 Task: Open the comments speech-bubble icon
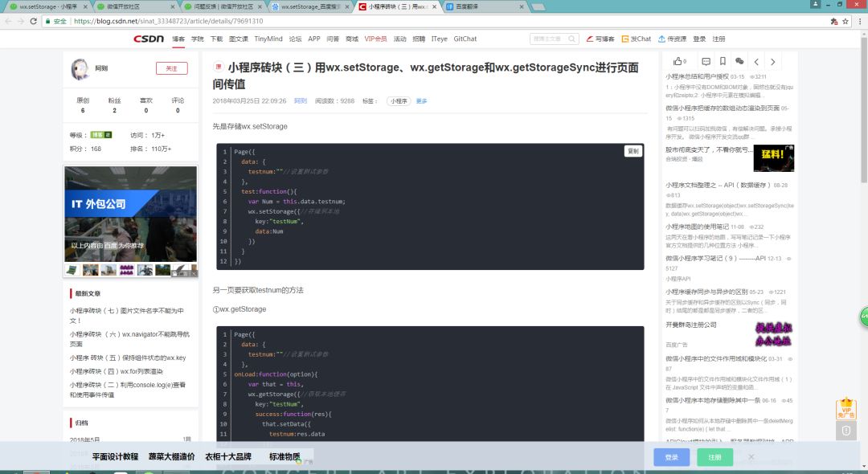tap(706, 61)
